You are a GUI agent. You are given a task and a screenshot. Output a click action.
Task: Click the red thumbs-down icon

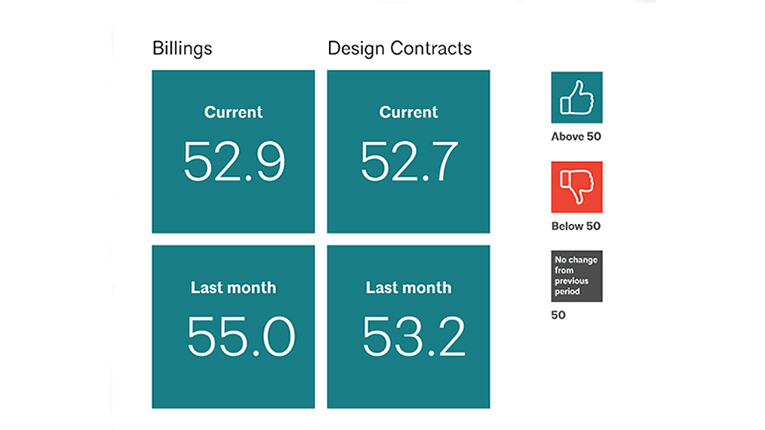pyautogui.click(x=577, y=186)
